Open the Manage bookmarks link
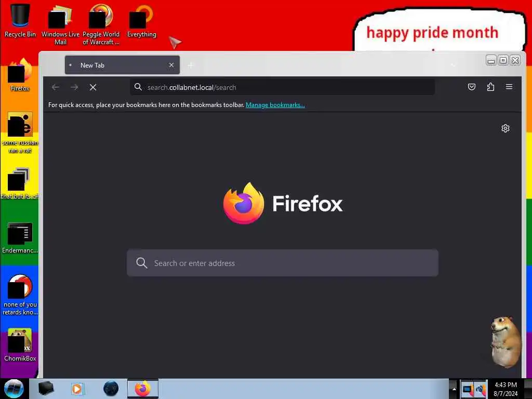Image resolution: width=532 pixels, height=399 pixels. point(275,105)
